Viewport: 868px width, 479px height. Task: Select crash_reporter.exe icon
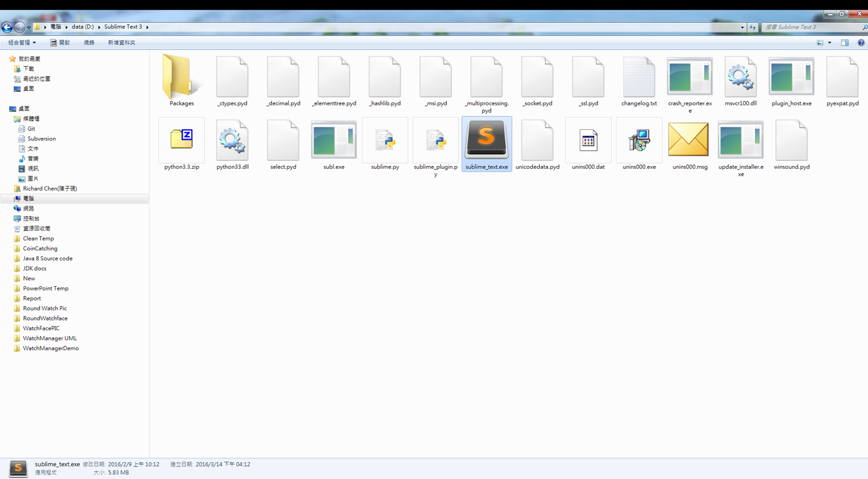[x=690, y=76]
